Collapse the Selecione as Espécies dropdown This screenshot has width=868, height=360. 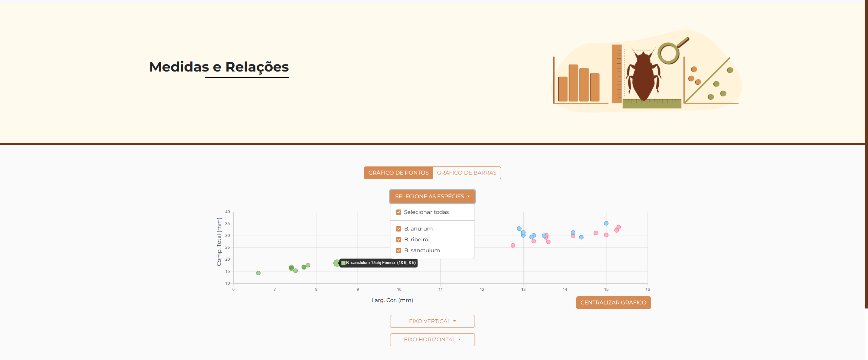click(x=432, y=197)
